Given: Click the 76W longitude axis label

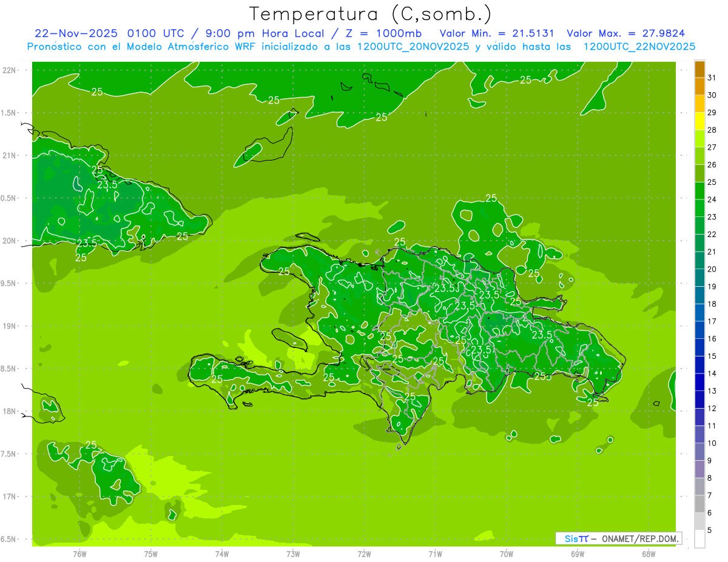Looking at the screenshot, I should pos(79,554).
